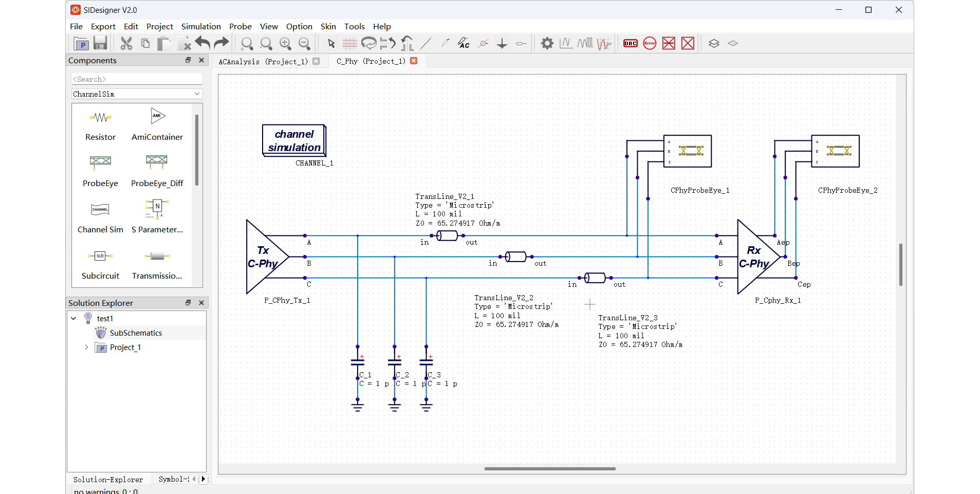Select the ProbeEye component
The image size is (980, 494).
pos(100,171)
